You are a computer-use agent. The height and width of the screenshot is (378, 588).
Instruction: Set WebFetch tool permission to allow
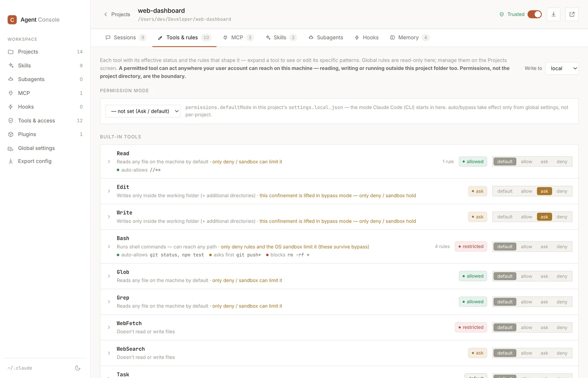click(526, 328)
